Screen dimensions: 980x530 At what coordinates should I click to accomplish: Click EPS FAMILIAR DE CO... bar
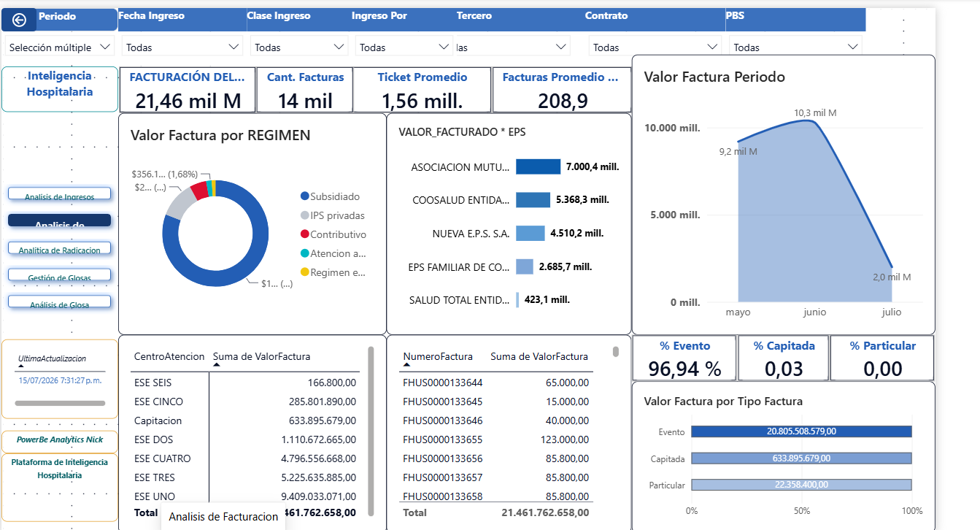point(525,266)
